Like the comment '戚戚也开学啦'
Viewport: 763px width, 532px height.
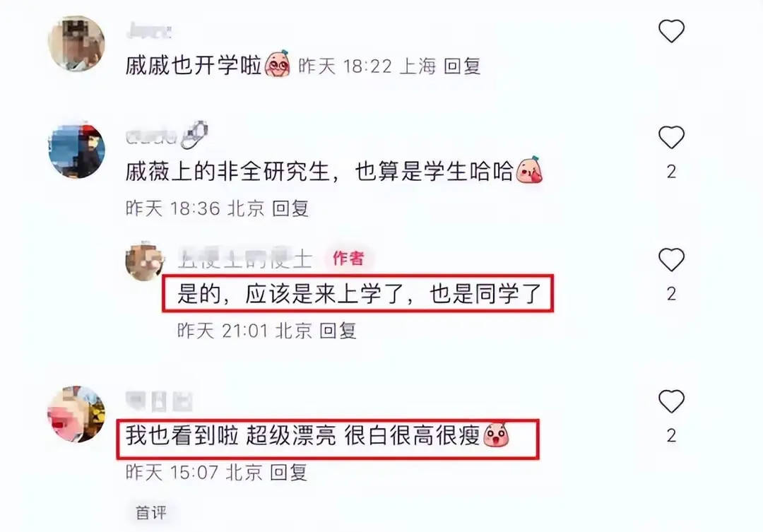tap(672, 31)
